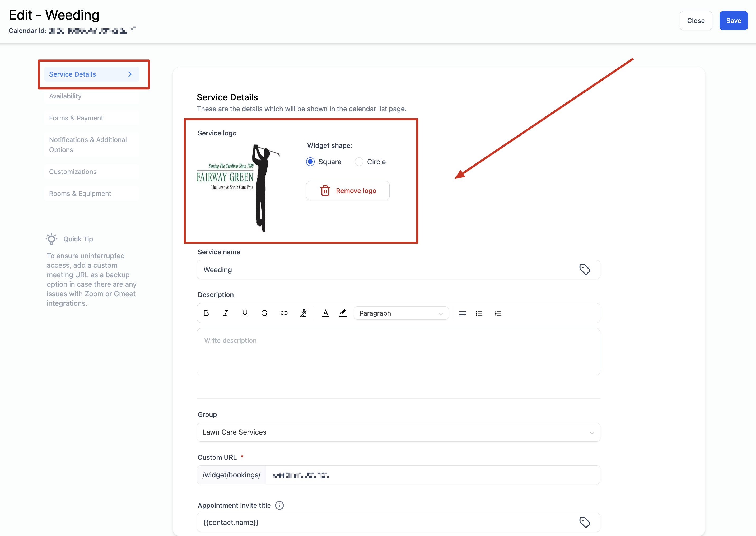Select Circle widget shape
The width and height of the screenshot is (756, 536).
359,162
